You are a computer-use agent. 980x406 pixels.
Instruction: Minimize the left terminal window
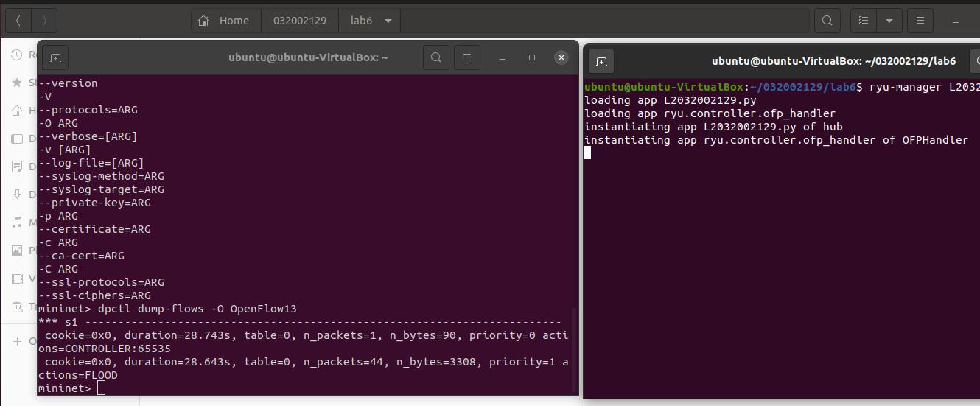click(x=502, y=57)
